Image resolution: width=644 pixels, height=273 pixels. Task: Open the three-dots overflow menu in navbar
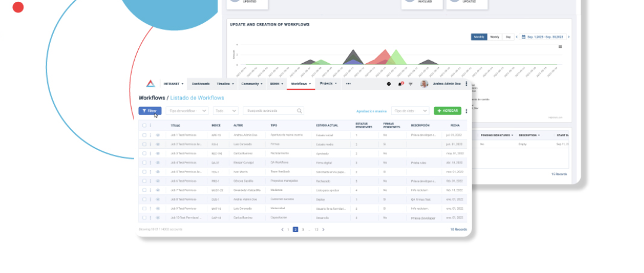coord(348,84)
